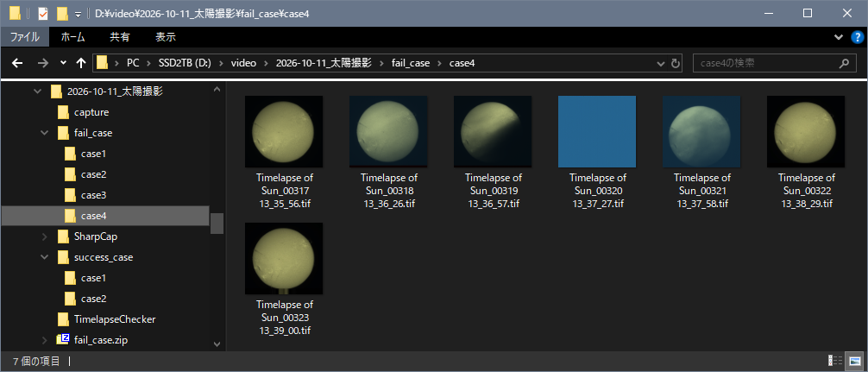Click the SSD2TB (D:) breadcrumb

(186, 63)
